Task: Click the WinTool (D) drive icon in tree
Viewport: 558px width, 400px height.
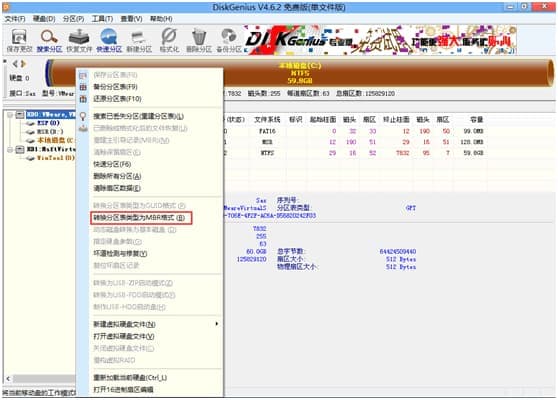Action: click(x=31, y=158)
